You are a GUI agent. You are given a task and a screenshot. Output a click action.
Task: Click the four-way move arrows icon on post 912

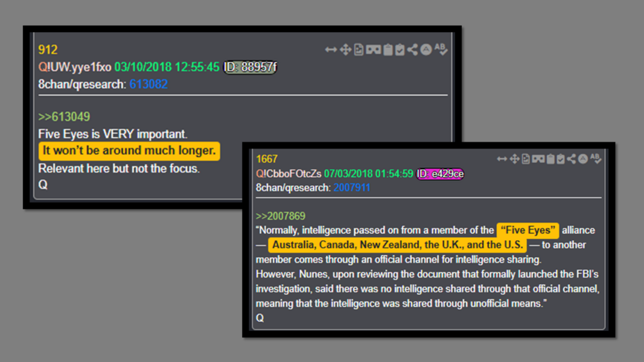coord(345,49)
